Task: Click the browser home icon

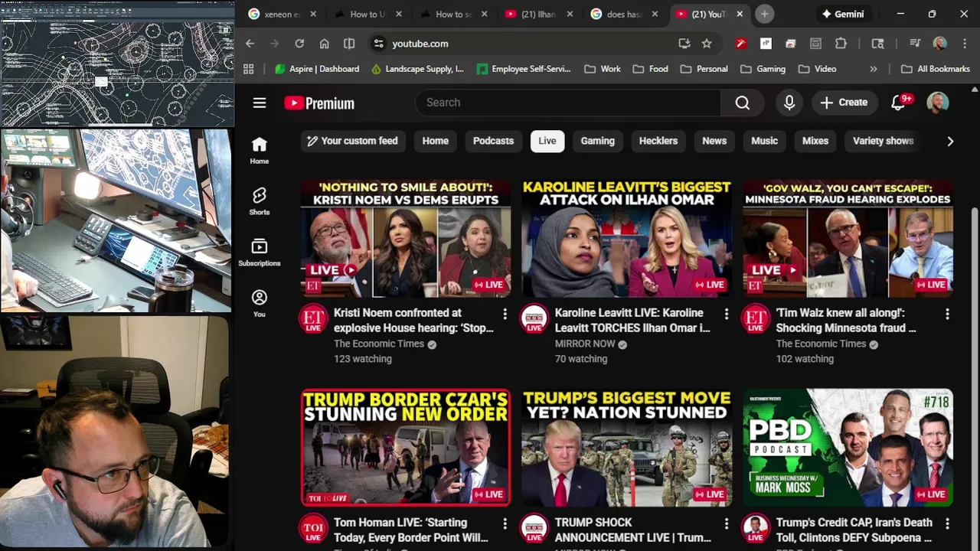Action: pyautogui.click(x=325, y=44)
